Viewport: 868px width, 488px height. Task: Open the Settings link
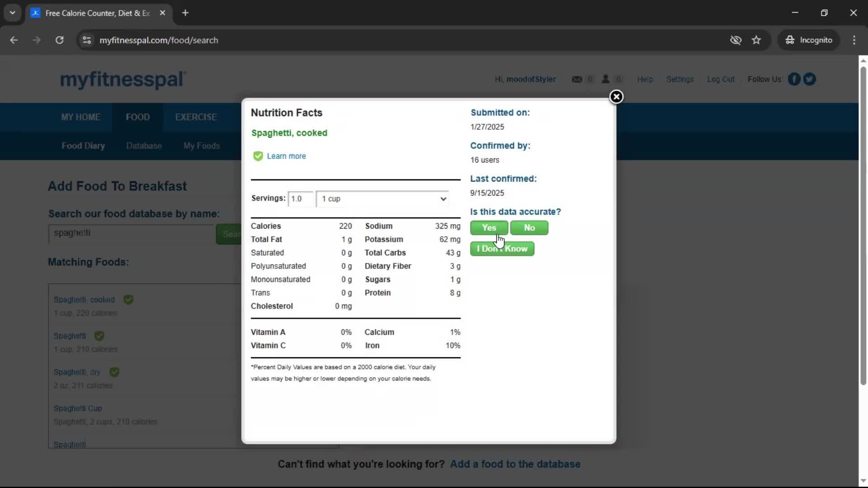pyautogui.click(x=680, y=79)
